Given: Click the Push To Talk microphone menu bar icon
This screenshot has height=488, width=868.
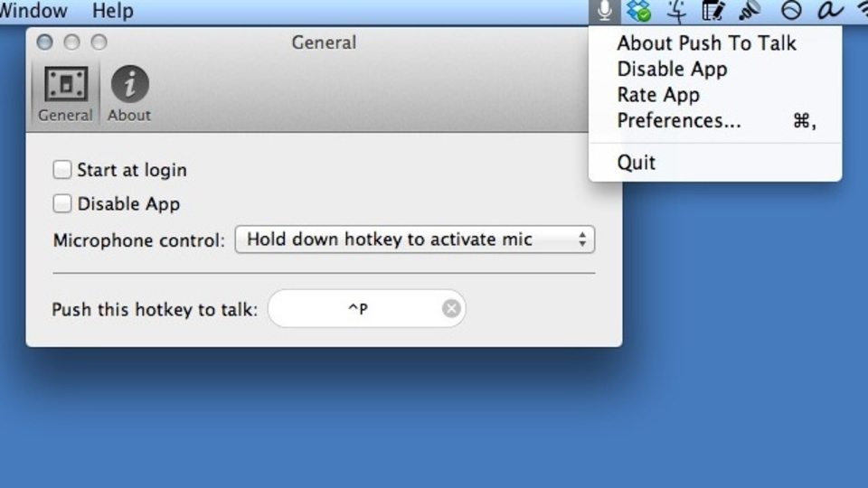Looking at the screenshot, I should coord(605,11).
